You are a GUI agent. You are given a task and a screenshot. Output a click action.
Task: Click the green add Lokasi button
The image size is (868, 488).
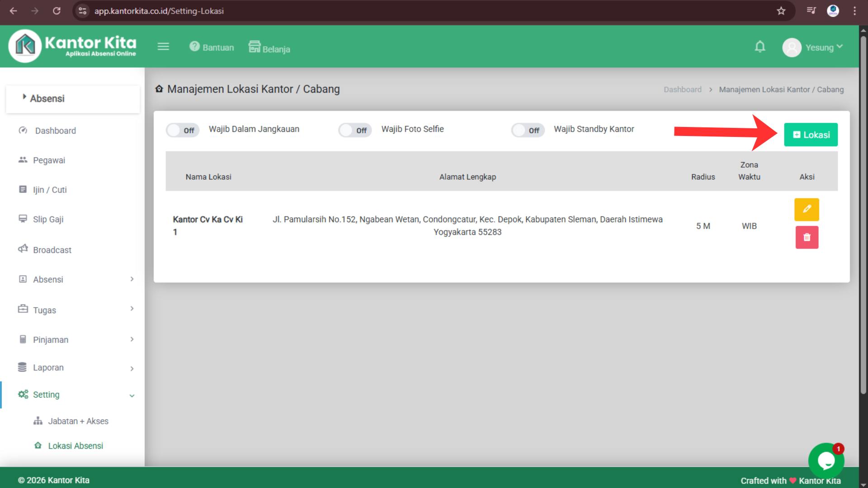(811, 135)
